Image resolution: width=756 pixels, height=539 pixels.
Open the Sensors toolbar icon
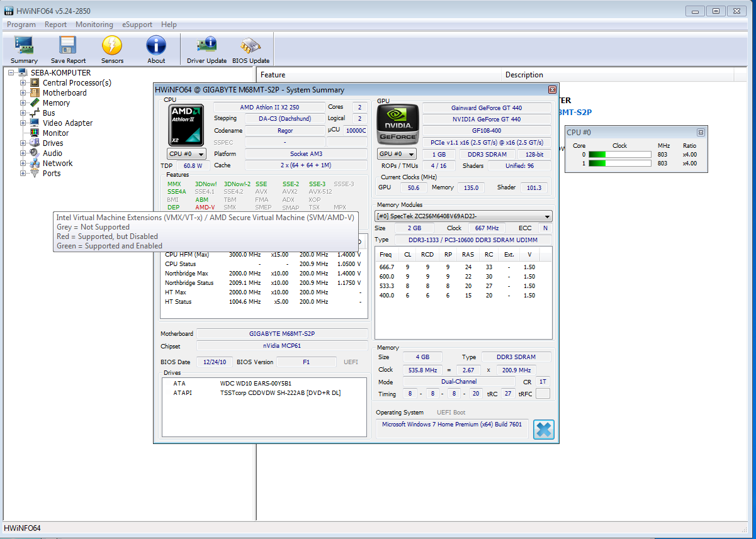pyautogui.click(x=112, y=50)
